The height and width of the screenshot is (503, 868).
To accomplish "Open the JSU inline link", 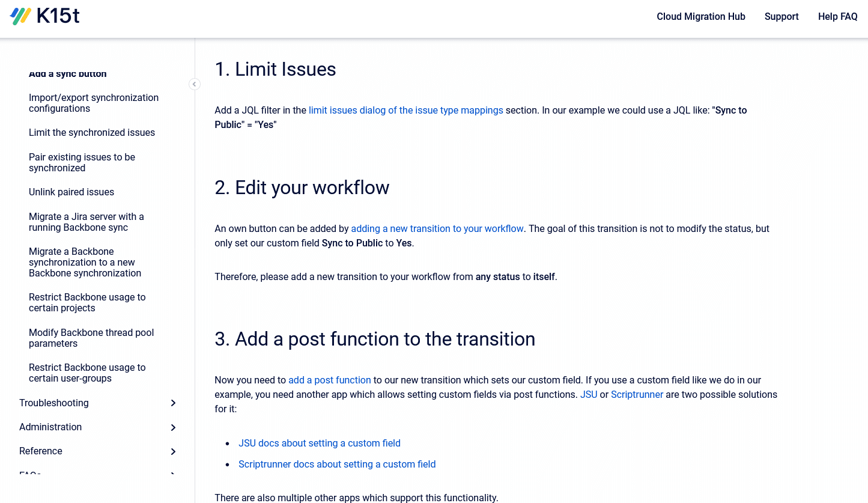I will point(589,395).
